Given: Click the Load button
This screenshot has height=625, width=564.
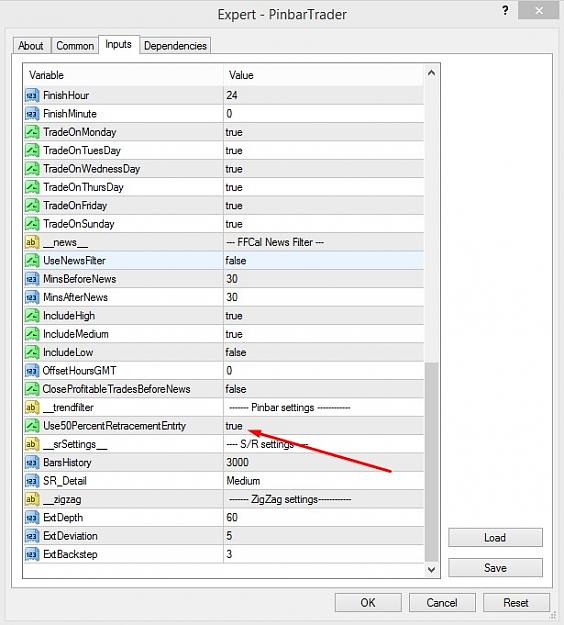Looking at the screenshot, I should pos(495,538).
